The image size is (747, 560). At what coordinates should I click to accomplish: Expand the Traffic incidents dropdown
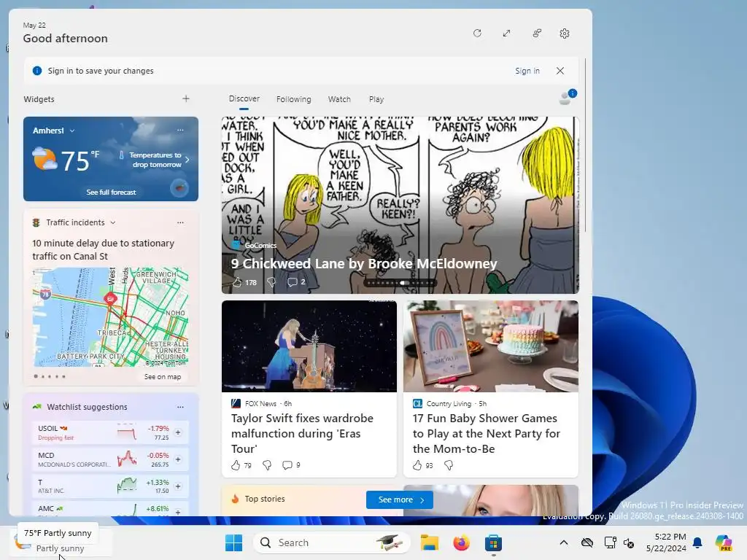click(x=113, y=222)
